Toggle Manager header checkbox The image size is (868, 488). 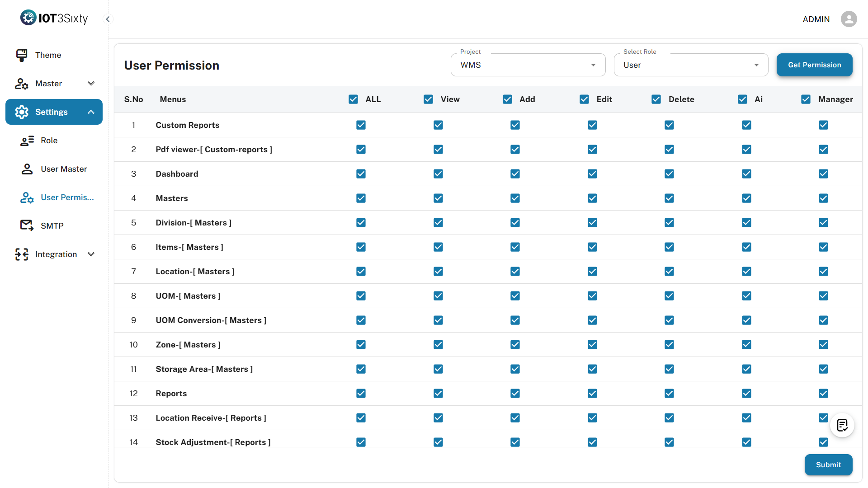click(806, 99)
